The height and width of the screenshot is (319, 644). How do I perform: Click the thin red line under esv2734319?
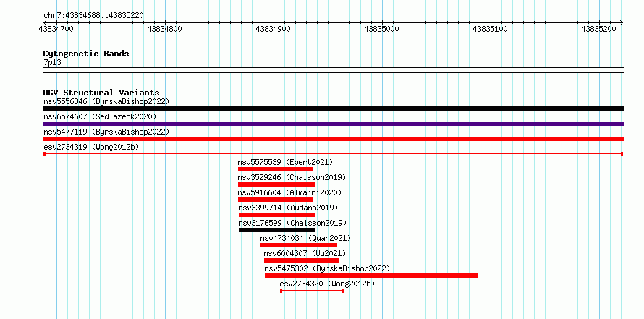333,154
